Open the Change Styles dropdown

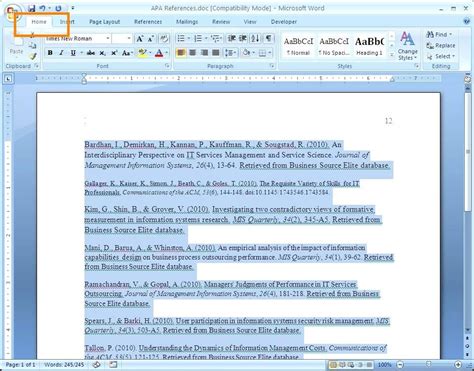click(x=407, y=46)
